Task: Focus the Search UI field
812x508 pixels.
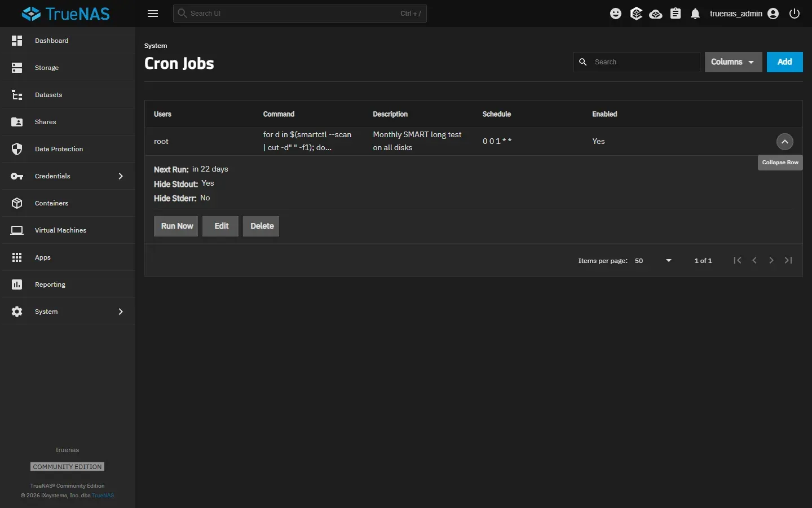Action: tap(299, 14)
